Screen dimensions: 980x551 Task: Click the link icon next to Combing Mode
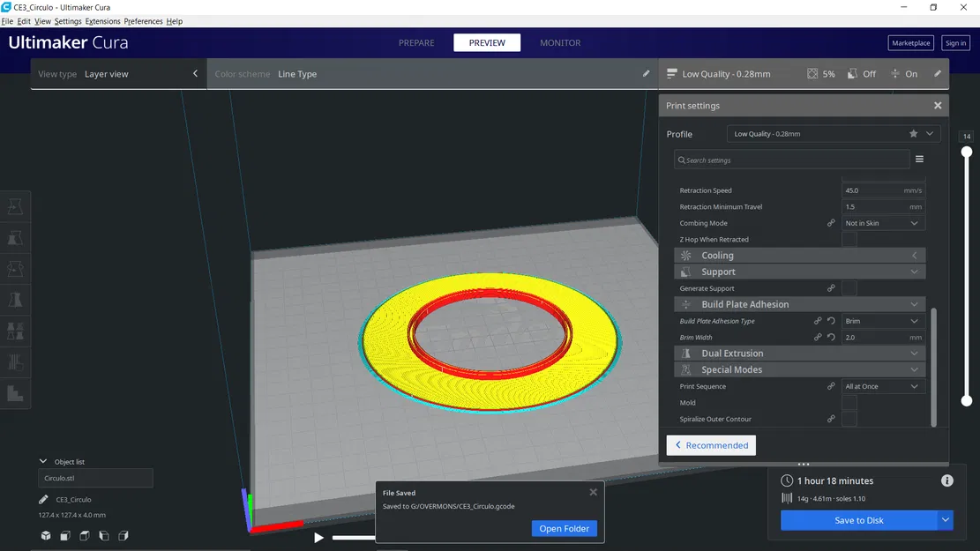point(831,223)
